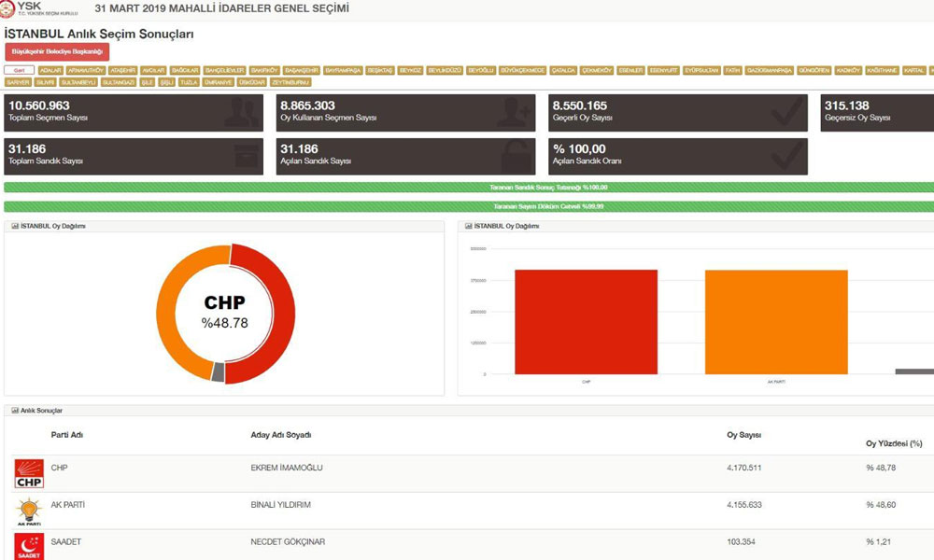The height and width of the screenshot is (560, 934).
Task: Open the ZEYTİNBURNU district results
Action: tap(290, 82)
